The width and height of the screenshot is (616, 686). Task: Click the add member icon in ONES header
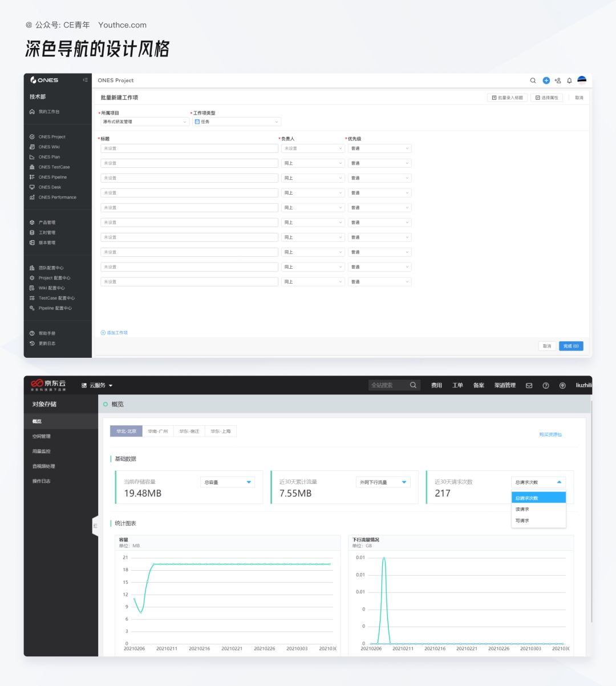pyautogui.click(x=558, y=80)
